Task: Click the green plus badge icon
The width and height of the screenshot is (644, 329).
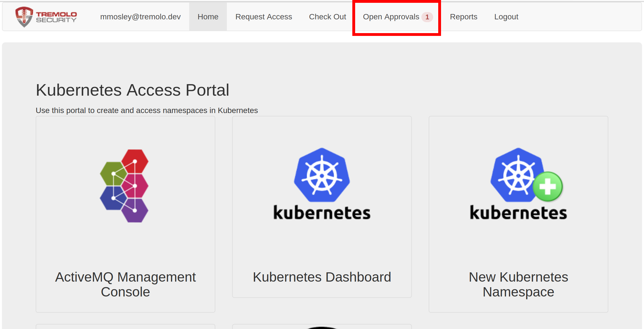Action: pyautogui.click(x=547, y=187)
